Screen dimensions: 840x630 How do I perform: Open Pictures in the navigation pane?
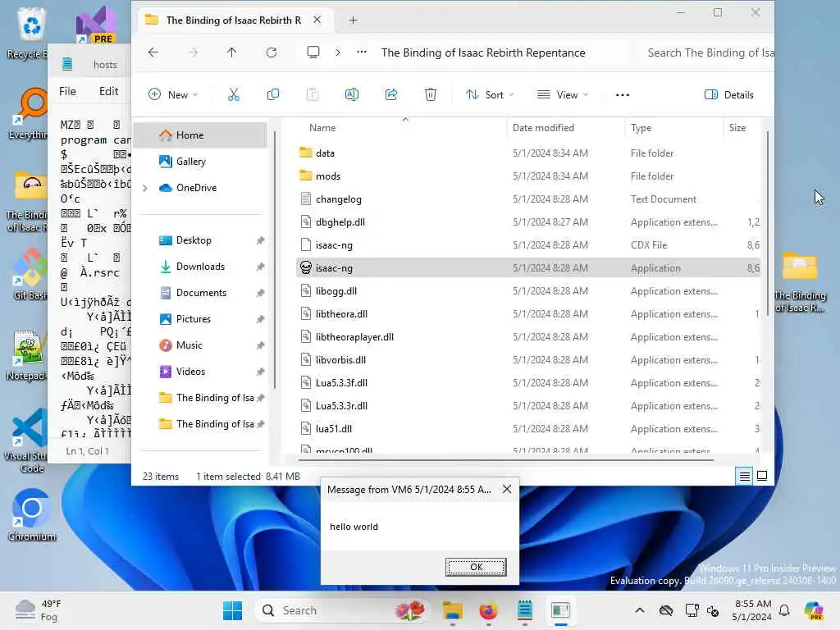200,319
